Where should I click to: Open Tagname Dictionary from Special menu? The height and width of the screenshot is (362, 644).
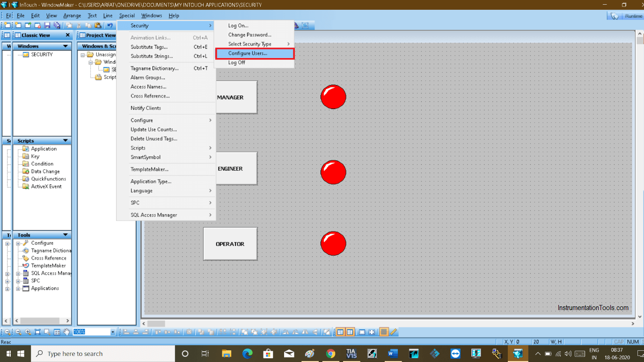coord(166,68)
